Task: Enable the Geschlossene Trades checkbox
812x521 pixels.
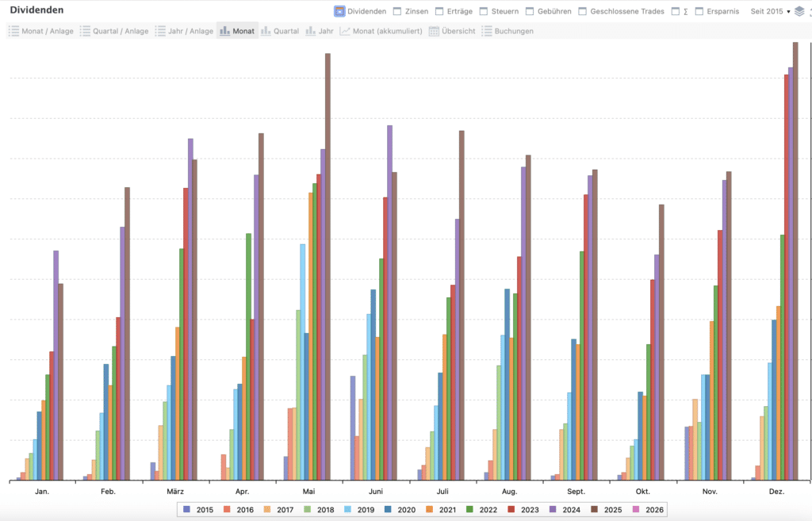Action: (583, 11)
